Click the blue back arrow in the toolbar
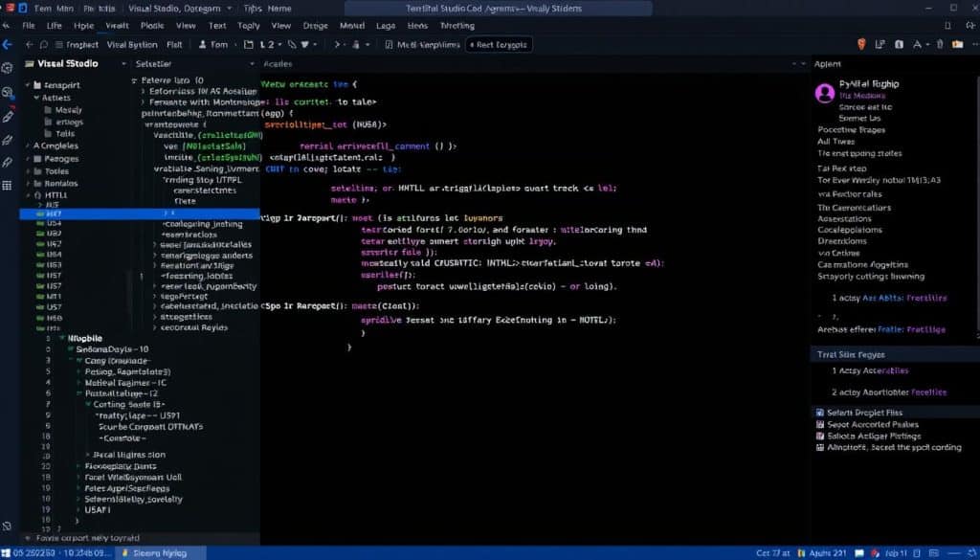Image resolution: width=980 pixels, height=560 pixels. tap(8, 44)
